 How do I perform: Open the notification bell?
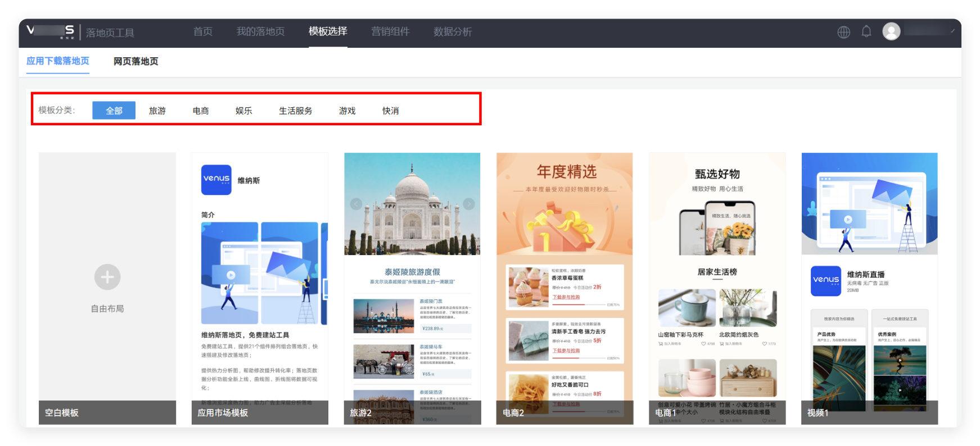(866, 31)
